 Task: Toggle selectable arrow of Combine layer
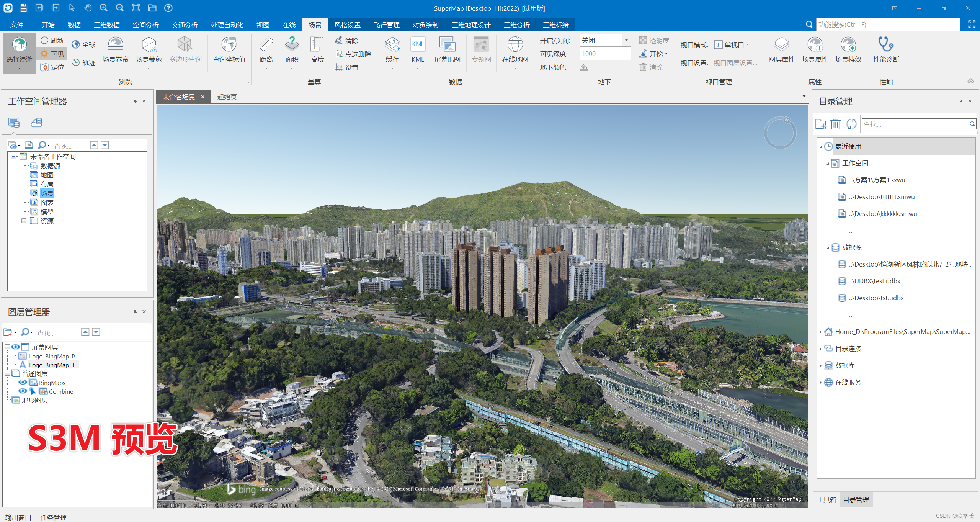tap(33, 391)
